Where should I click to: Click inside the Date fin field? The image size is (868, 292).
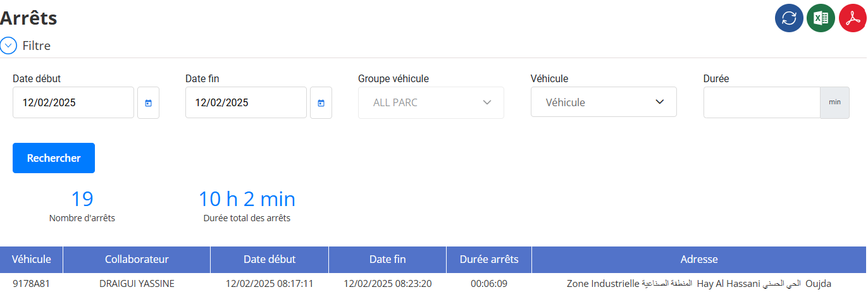246,102
